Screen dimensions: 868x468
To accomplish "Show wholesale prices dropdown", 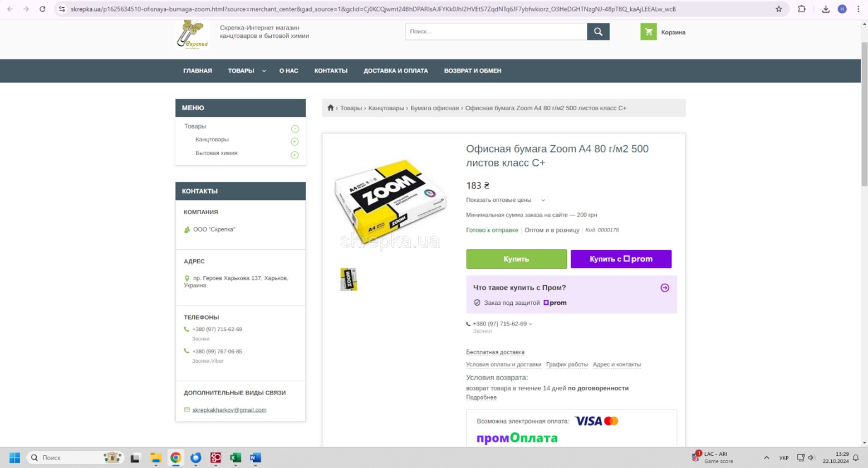I will coord(505,200).
